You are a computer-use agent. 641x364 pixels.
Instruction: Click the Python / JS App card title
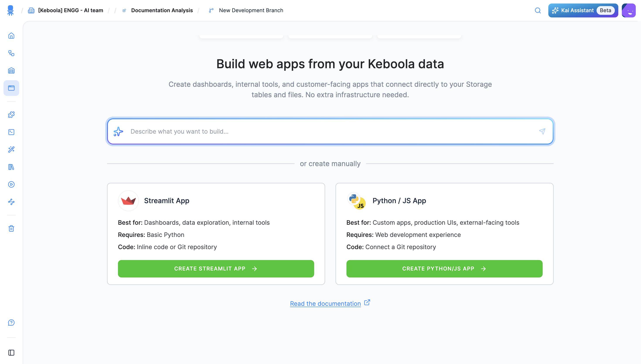(399, 201)
